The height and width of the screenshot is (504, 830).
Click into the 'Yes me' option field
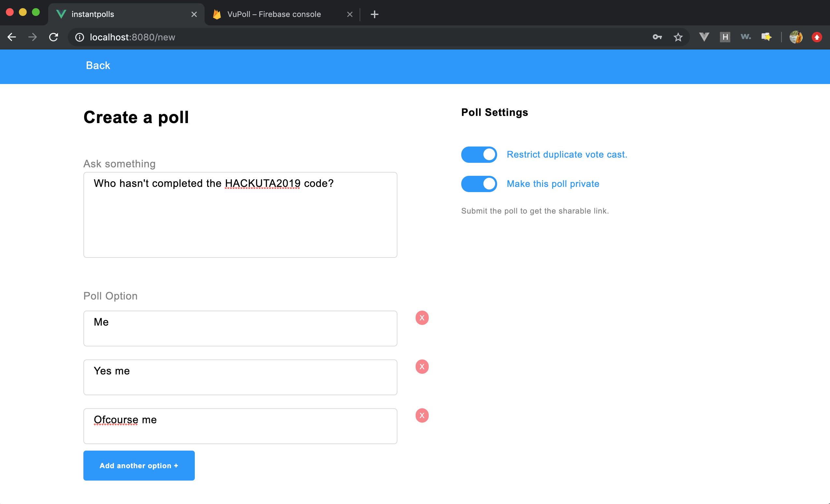240,377
